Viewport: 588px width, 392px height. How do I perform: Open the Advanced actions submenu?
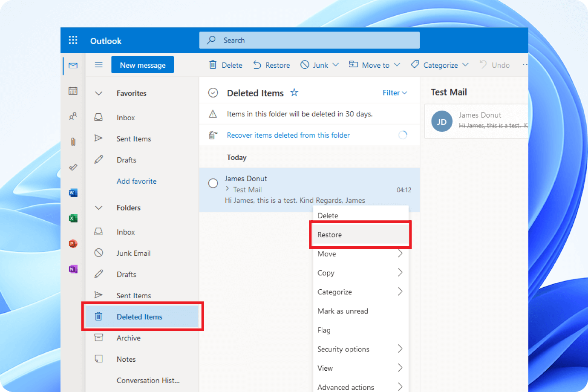coord(361,387)
